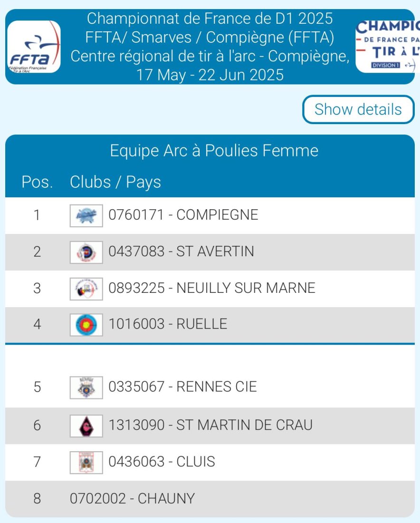
Task: Open the 0335067 - RENNES CIE entry
Action: point(210,387)
